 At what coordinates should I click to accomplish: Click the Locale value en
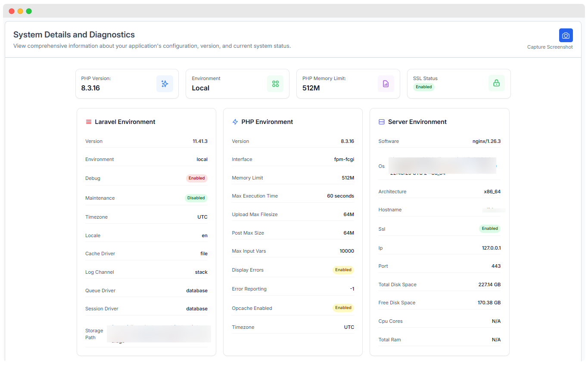point(205,235)
